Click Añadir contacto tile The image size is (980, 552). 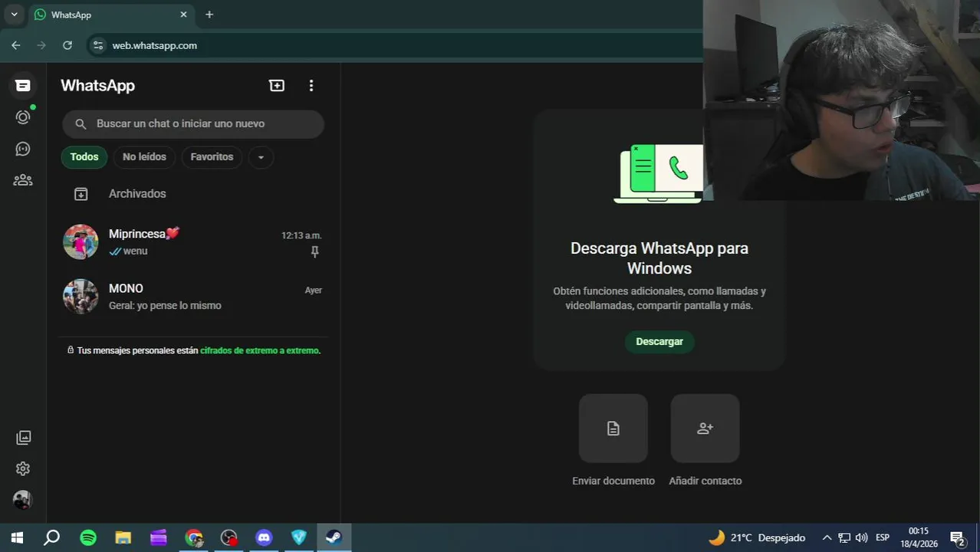pos(705,429)
